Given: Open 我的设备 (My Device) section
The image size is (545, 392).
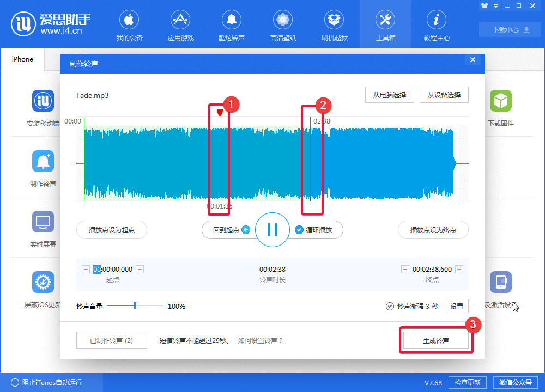Looking at the screenshot, I should pyautogui.click(x=129, y=24).
